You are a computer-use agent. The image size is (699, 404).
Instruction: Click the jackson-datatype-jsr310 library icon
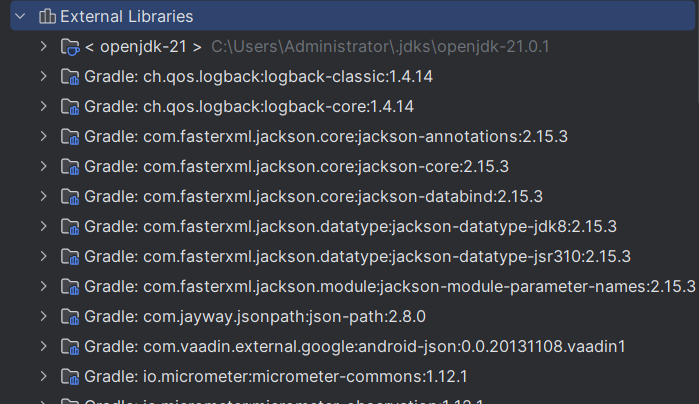70,256
